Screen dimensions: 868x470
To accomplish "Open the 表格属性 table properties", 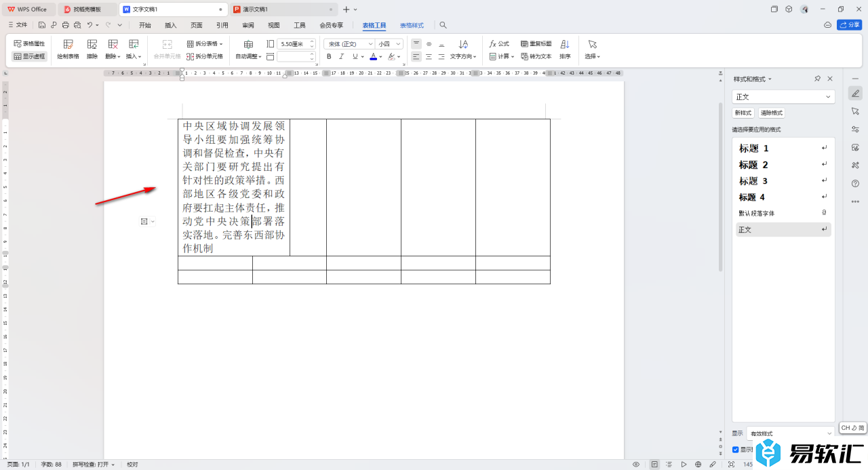I will pos(29,43).
